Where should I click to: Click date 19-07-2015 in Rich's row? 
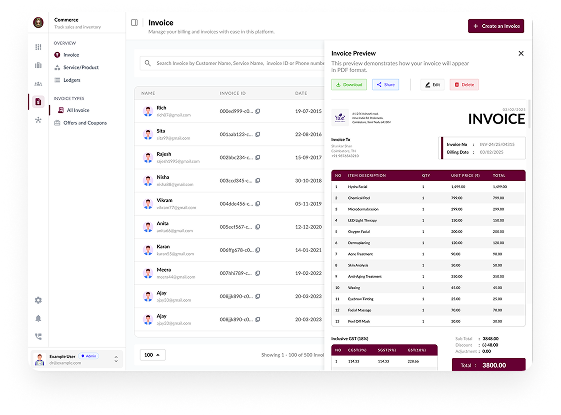[x=308, y=111]
